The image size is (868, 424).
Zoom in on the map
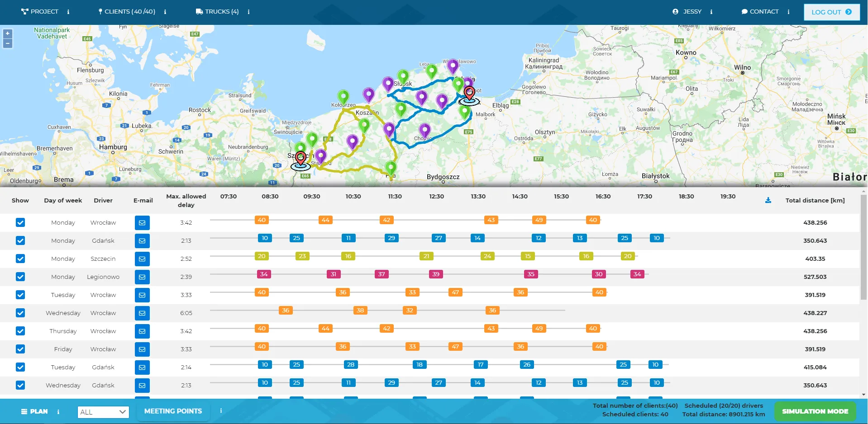7,33
